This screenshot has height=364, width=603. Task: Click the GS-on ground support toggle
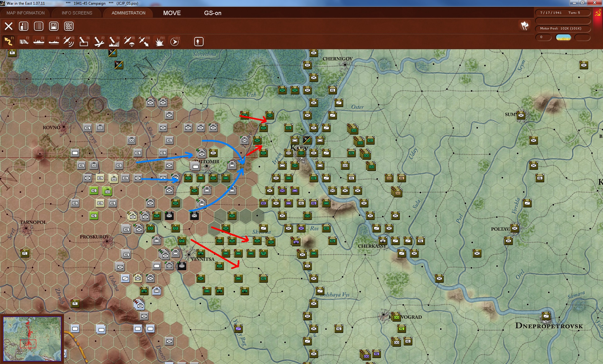coord(213,13)
